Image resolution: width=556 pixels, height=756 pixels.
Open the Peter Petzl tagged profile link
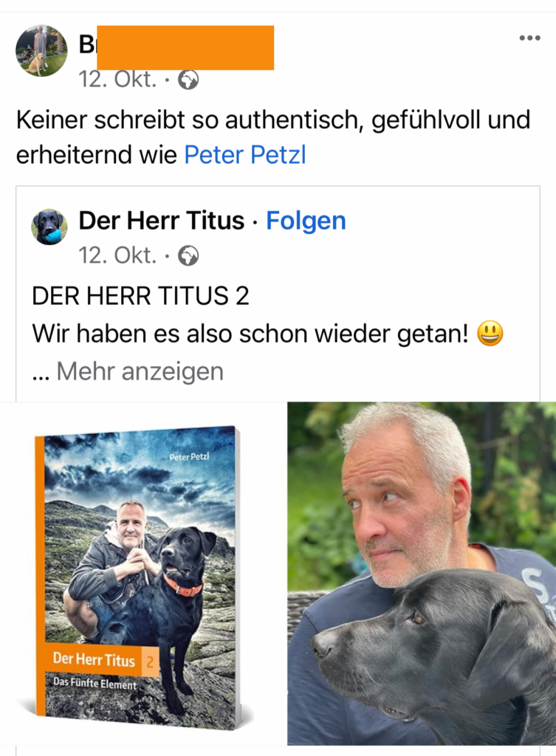pos(245,155)
